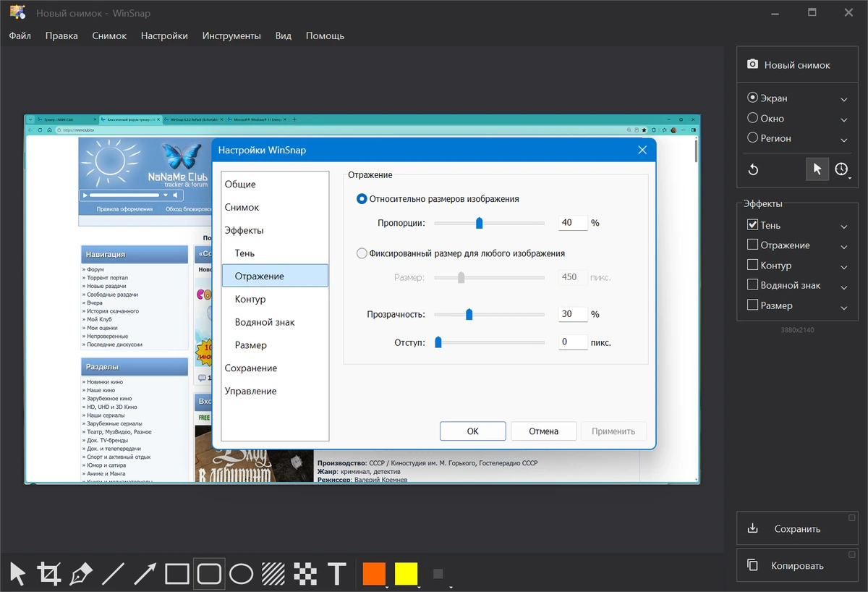This screenshot has height=592, width=868.
Task: Enable the Размер effect checkbox
Action: coord(752,305)
